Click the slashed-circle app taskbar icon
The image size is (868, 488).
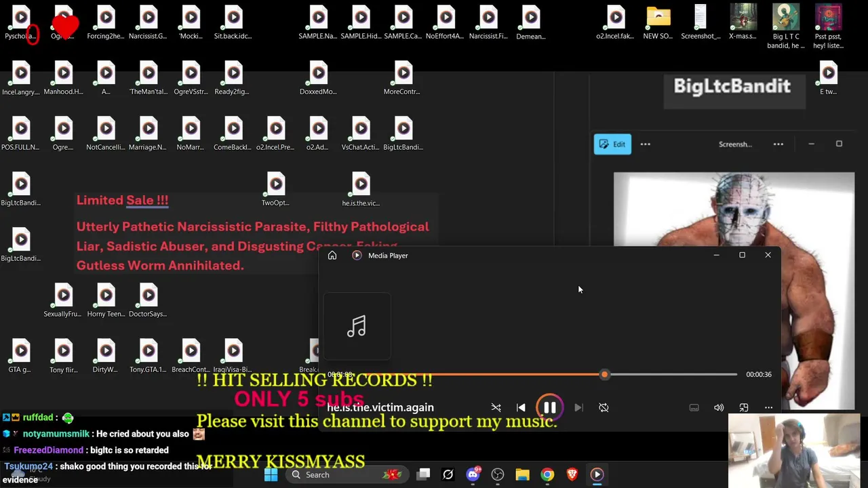(448, 474)
